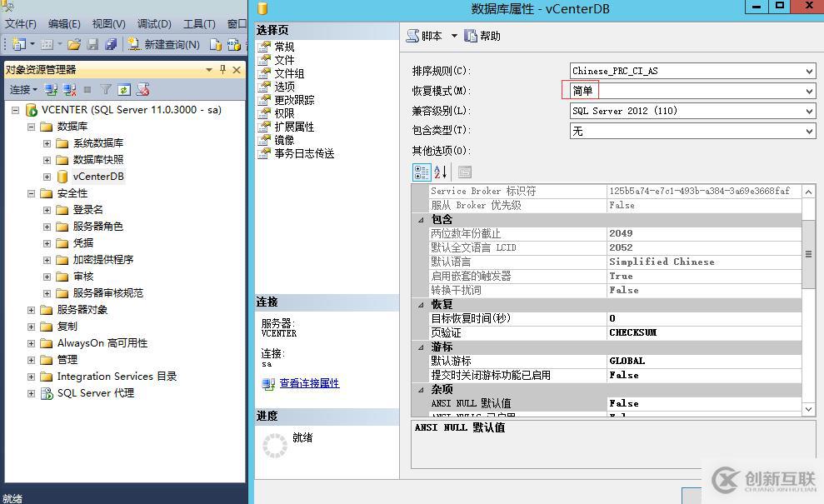Switch properties grid to Categorized view icon
Viewport: 824px width, 504px height.
pos(422,172)
